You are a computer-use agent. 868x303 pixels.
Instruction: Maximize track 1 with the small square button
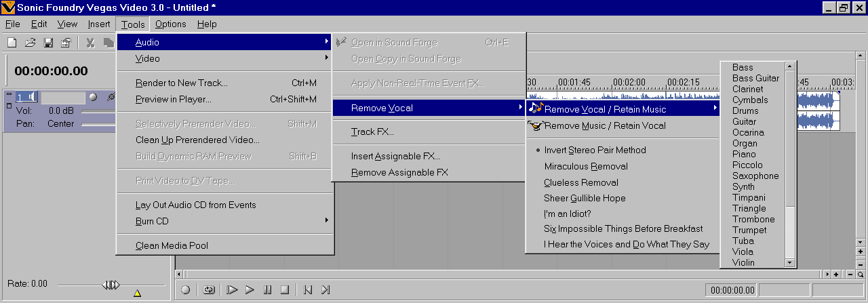pyautogui.click(x=9, y=106)
